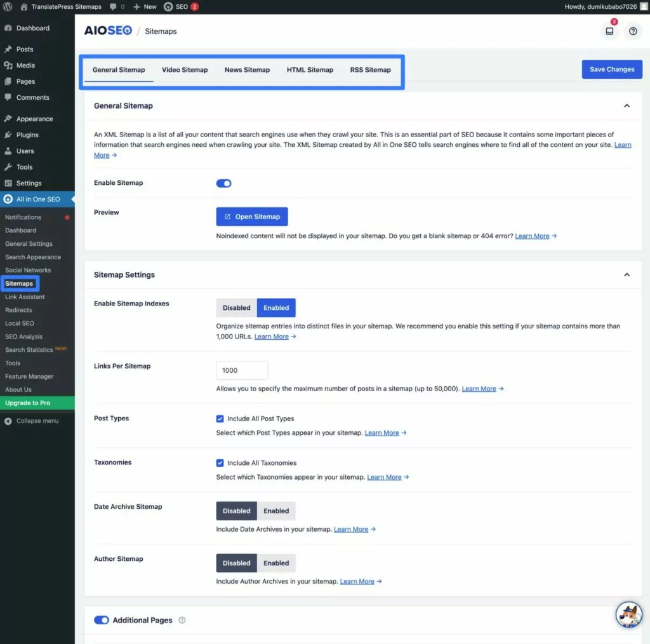Click the Users person icon in sidebar
Viewport: 650px width, 644px height.
(x=8, y=151)
